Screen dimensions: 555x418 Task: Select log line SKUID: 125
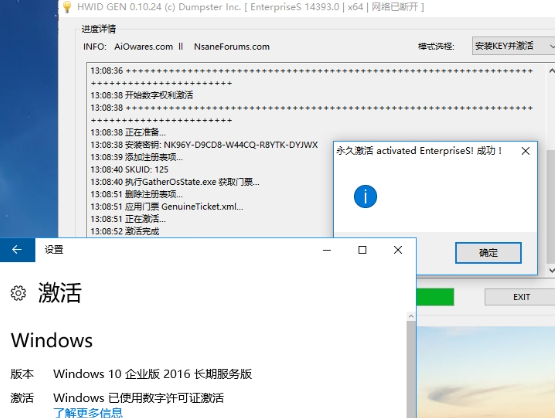pyautogui.click(x=129, y=170)
